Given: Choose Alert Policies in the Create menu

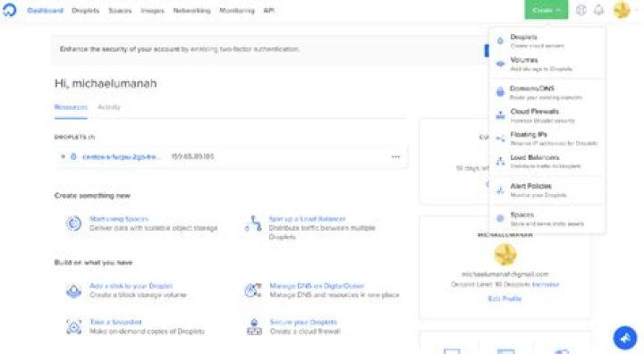Looking at the screenshot, I should (x=547, y=190).
